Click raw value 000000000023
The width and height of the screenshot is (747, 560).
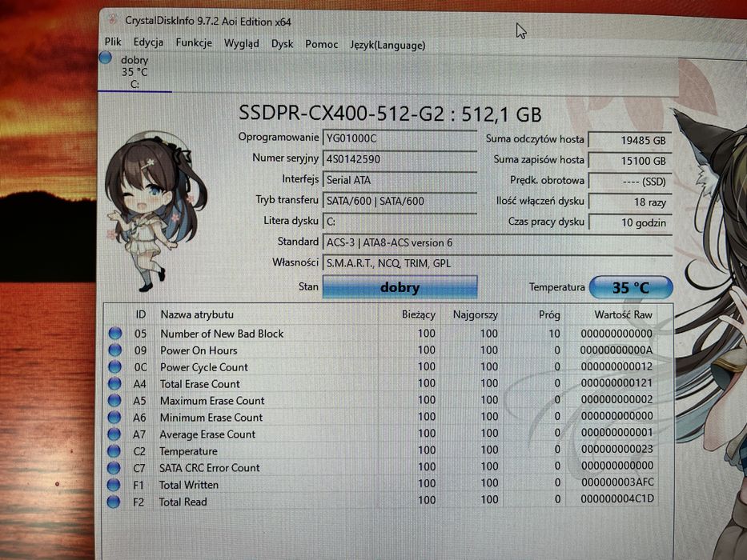617,449
